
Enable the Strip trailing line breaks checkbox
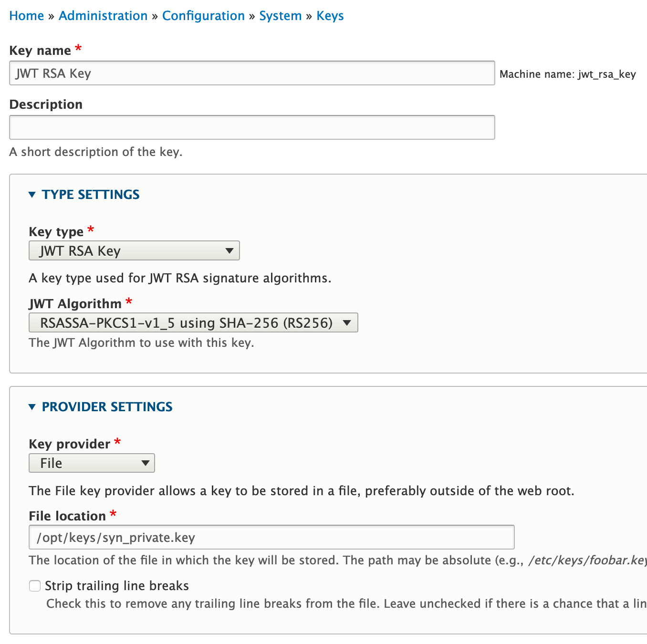35,585
